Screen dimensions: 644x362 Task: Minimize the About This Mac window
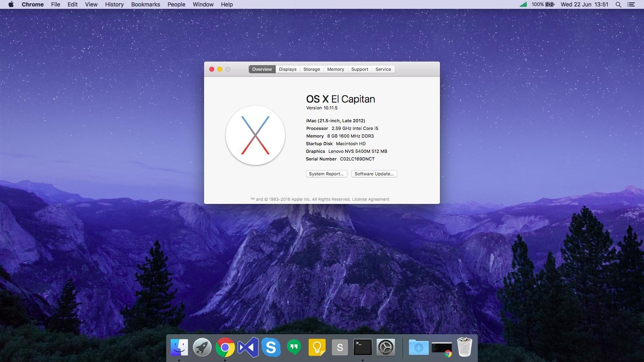[220, 69]
